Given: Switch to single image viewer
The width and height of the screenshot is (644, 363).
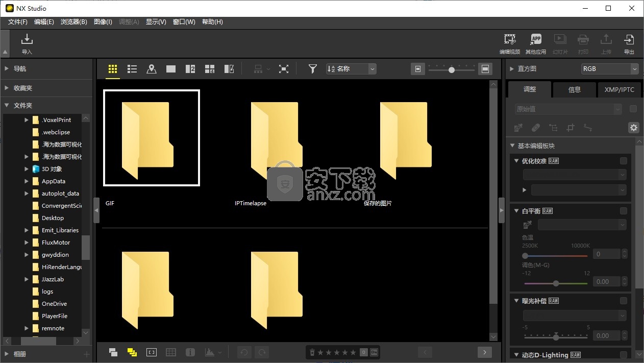Looking at the screenshot, I should tap(171, 69).
